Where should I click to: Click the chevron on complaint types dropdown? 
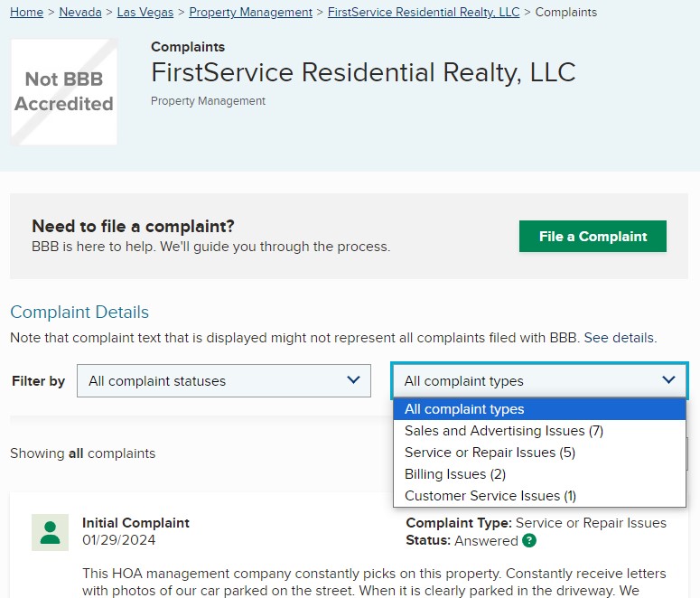coord(668,380)
